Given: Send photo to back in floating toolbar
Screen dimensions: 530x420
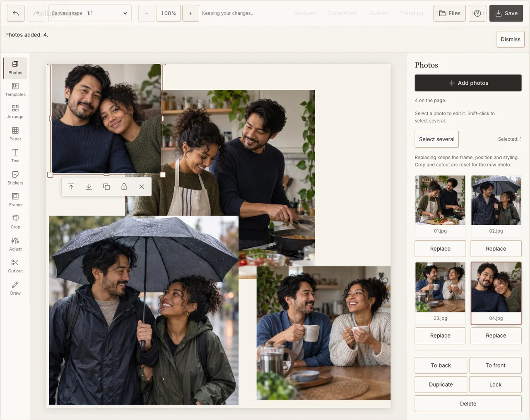Looking at the screenshot, I should pos(89,187).
